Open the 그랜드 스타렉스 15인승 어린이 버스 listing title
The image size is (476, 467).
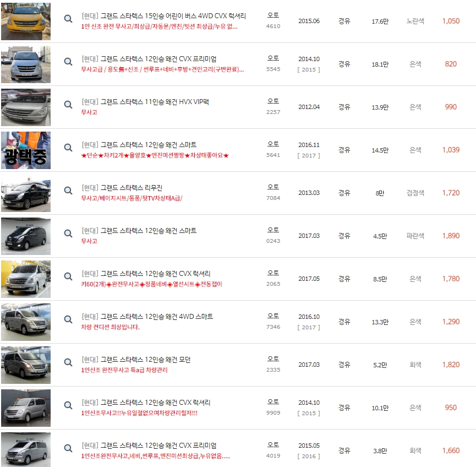click(165, 15)
